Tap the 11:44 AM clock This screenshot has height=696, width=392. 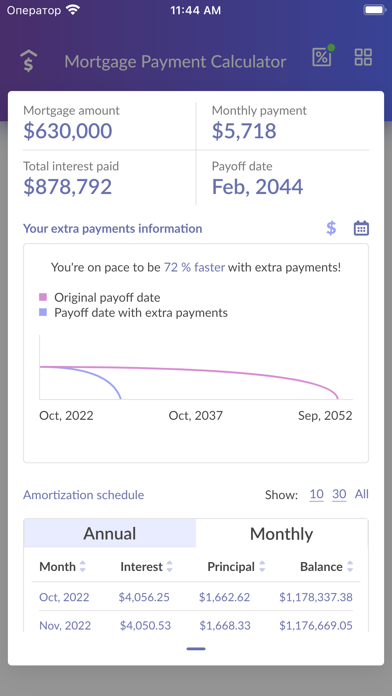tap(196, 10)
